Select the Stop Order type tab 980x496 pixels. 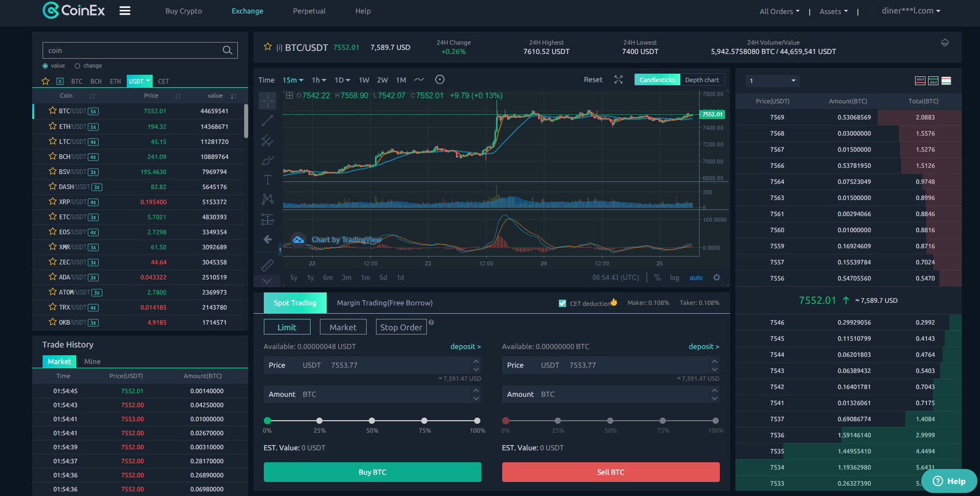(x=401, y=327)
